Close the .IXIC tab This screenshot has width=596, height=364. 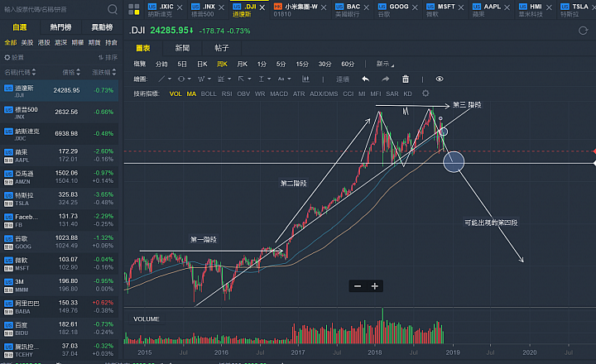click(180, 7)
